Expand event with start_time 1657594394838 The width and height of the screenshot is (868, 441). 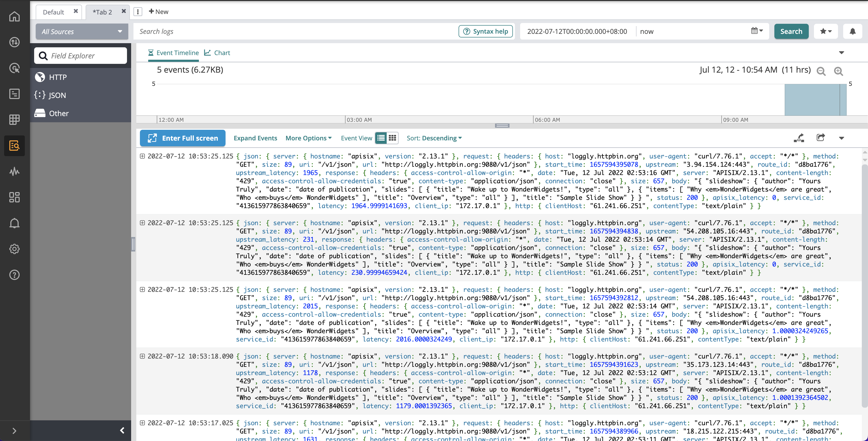[142, 223]
